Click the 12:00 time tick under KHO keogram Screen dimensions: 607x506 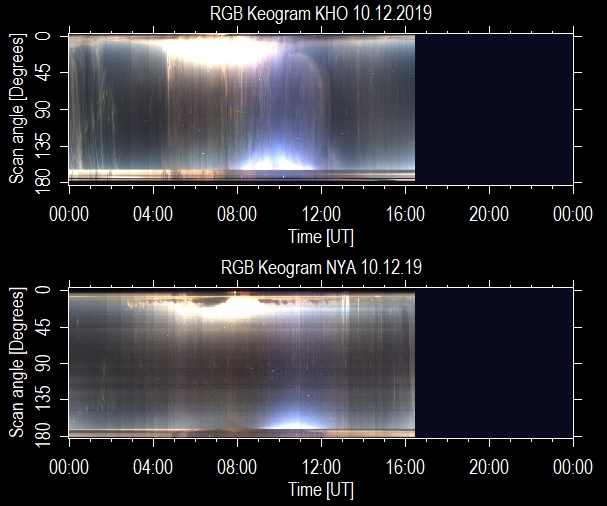click(321, 214)
